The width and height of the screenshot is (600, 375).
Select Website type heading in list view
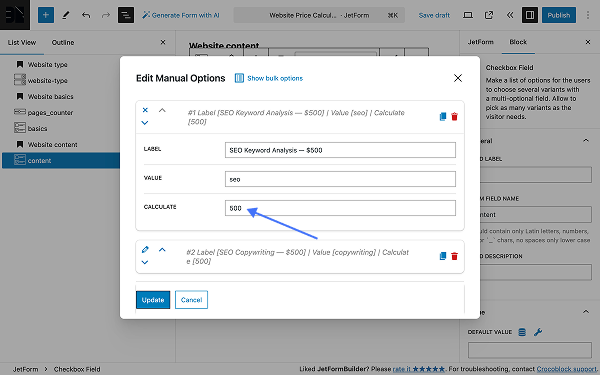47,64
